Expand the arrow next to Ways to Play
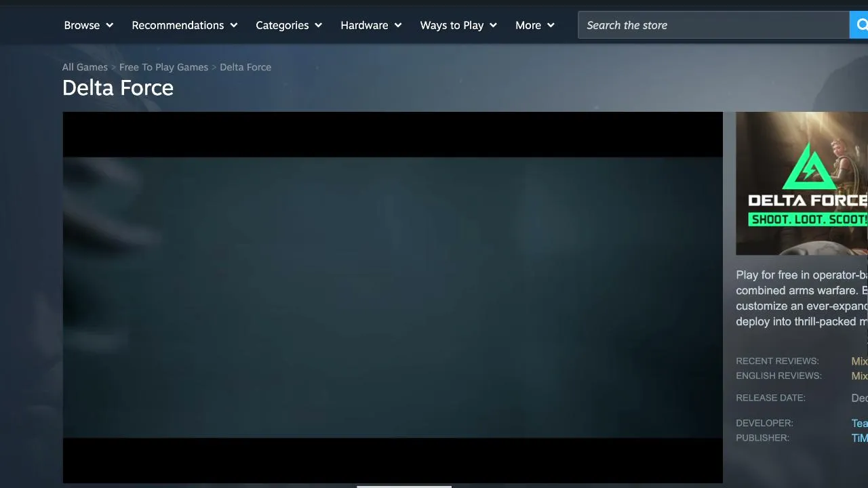Image resolution: width=868 pixels, height=488 pixels. click(x=493, y=25)
